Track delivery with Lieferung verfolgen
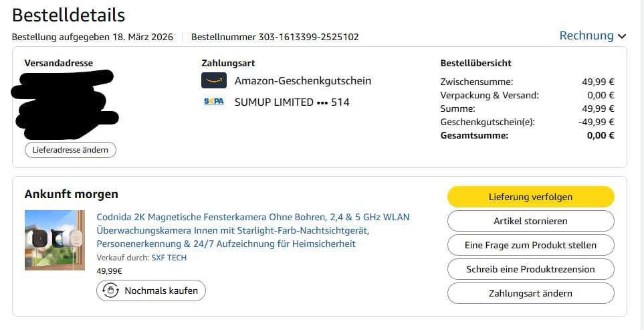Screen dimensions: 644x330 (x=530, y=197)
